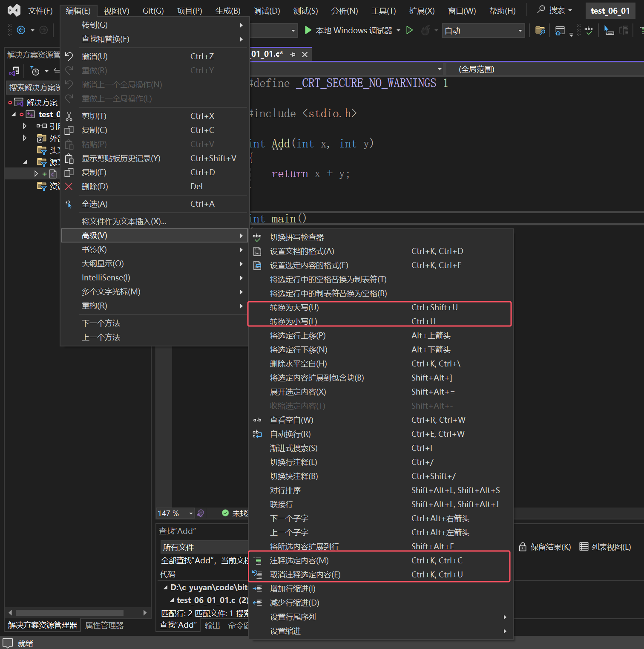This screenshot has height=649, width=644.
Task: Click 注释选定内容(M) comment selection
Action: click(x=381, y=560)
